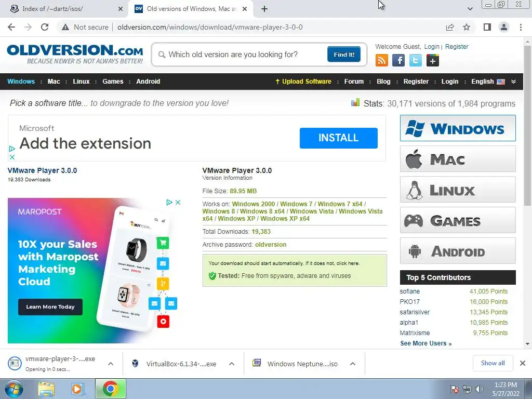Open Windows in the navigation bar
Viewport: 532px width, 399px height.
[21, 82]
